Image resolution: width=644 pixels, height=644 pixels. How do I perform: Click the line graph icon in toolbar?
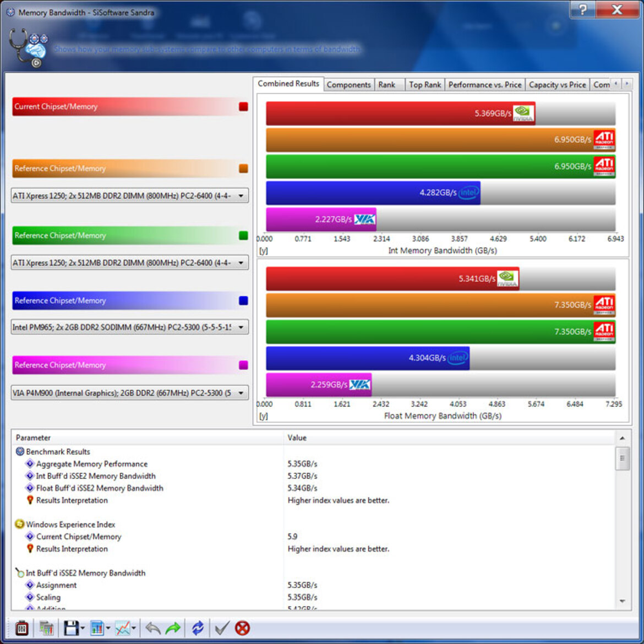pyautogui.click(x=122, y=628)
